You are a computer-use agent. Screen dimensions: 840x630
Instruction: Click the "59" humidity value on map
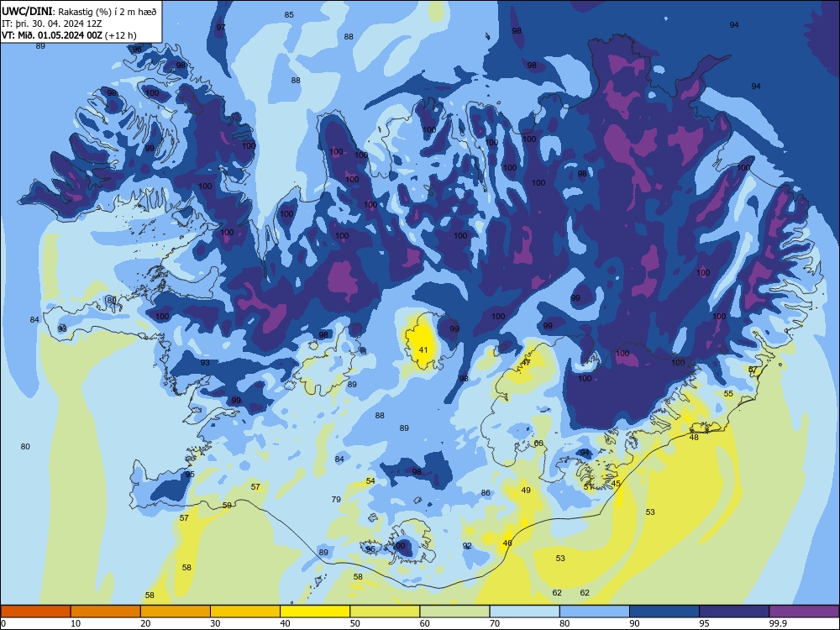click(x=227, y=505)
